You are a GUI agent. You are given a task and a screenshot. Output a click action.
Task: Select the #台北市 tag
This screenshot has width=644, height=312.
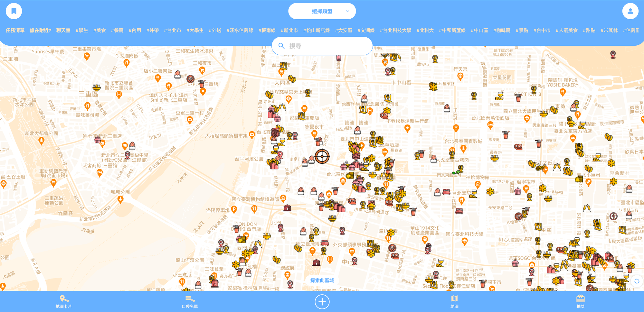click(173, 31)
